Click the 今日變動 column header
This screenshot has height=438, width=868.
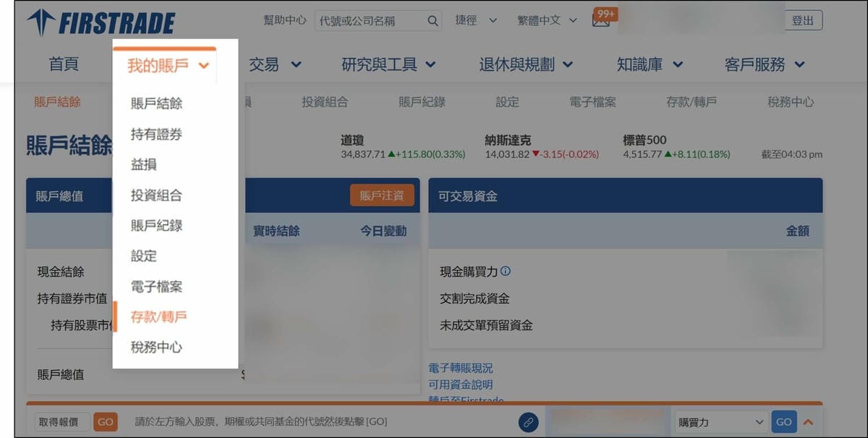coord(383,231)
